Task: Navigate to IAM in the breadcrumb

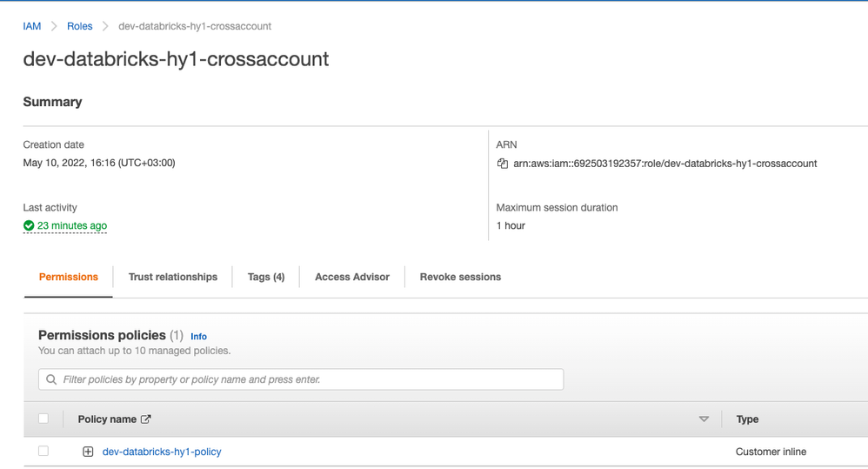Action: [32, 26]
